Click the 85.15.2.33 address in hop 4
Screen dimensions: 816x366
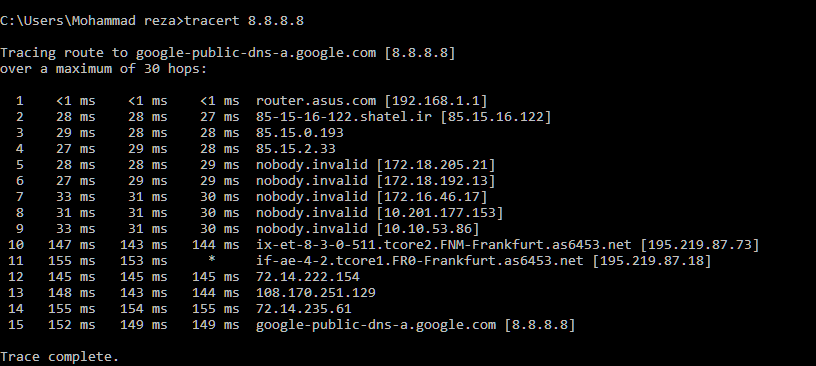point(296,149)
